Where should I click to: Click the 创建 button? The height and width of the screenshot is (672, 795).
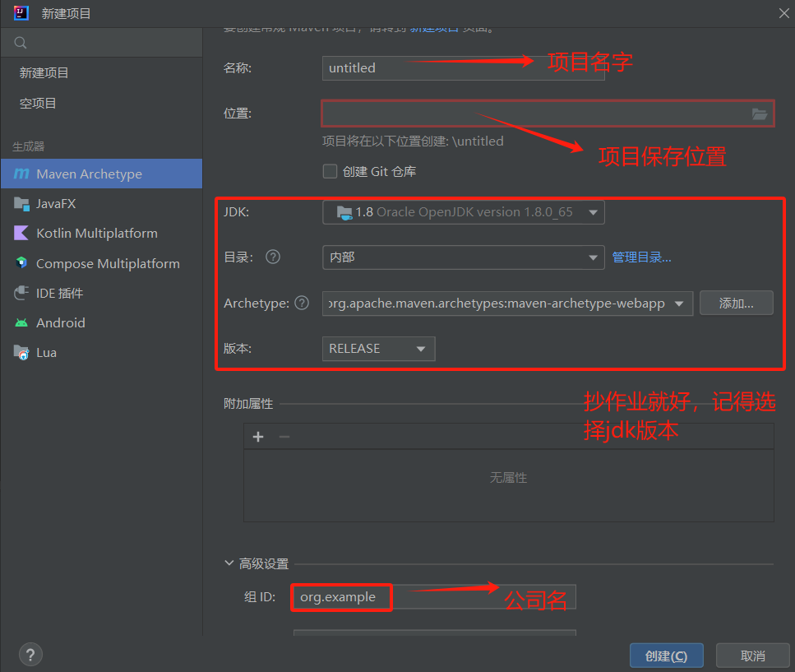coord(666,656)
